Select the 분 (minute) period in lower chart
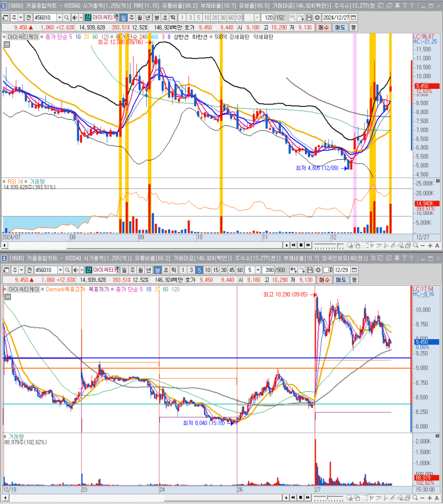 [x=158, y=270]
